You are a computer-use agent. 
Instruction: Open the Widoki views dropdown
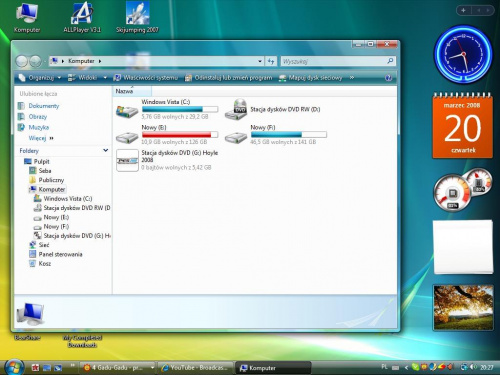coord(105,78)
